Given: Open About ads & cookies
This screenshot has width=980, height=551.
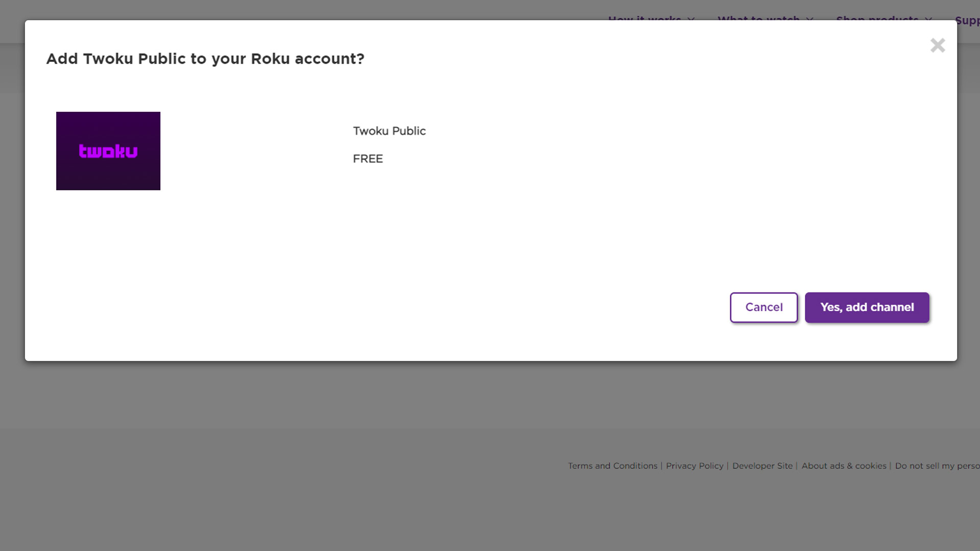Looking at the screenshot, I should pos(843,466).
